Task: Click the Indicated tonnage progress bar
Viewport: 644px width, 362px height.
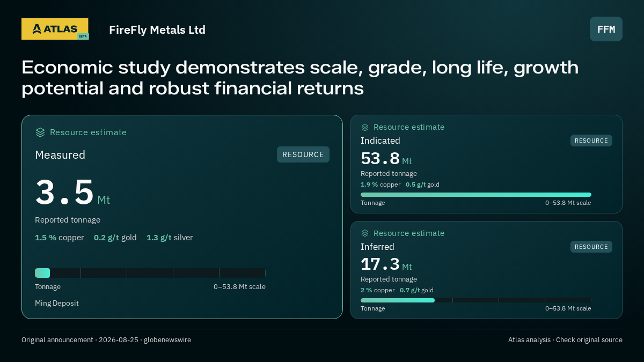Action: (x=476, y=195)
